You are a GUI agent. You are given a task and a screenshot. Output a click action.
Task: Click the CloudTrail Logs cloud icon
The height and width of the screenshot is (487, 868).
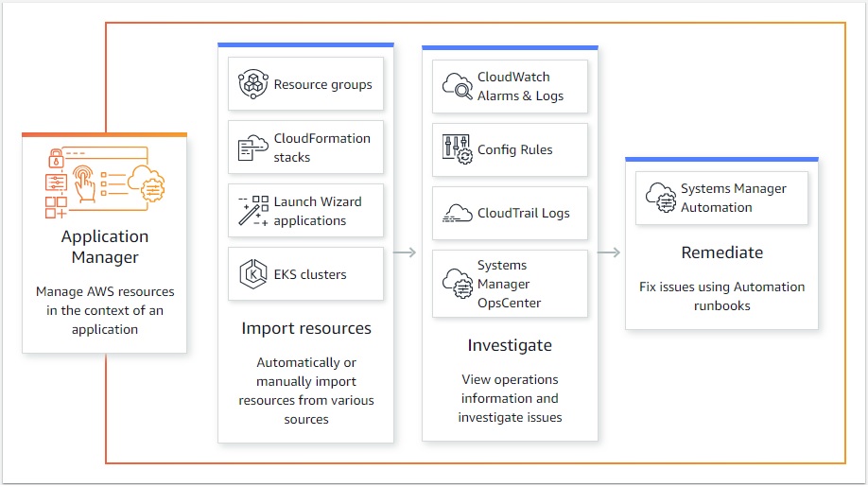458,213
